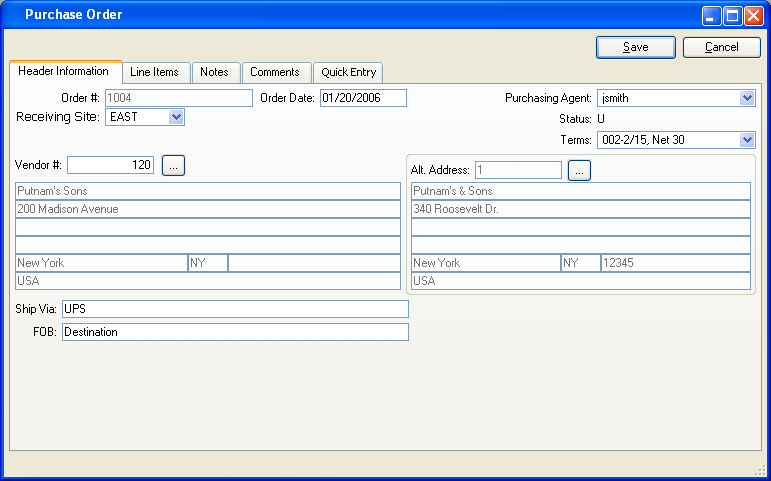Switch to the Comments tab

275,72
